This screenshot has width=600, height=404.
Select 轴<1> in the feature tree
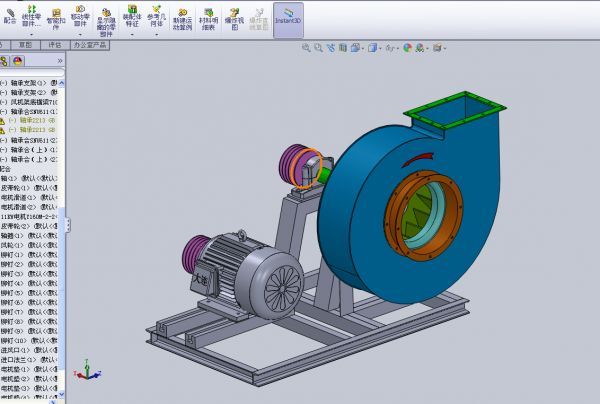pyautogui.click(x=29, y=178)
